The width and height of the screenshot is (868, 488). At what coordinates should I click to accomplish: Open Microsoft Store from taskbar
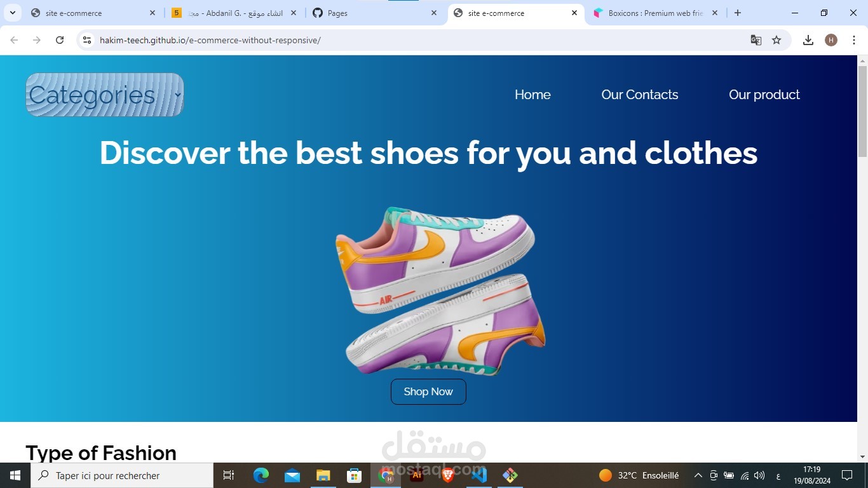coord(354,475)
